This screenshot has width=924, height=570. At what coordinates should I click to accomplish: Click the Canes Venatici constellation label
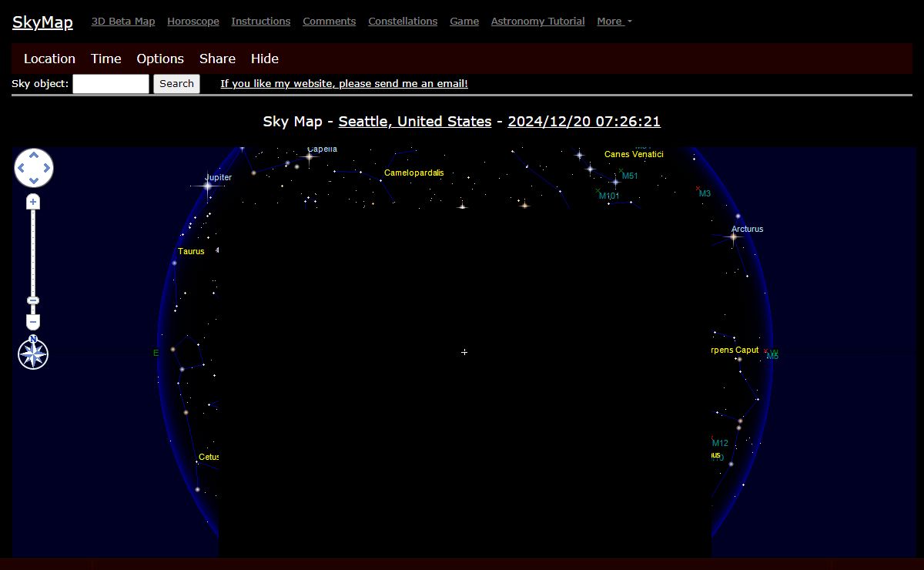[634, 155]
